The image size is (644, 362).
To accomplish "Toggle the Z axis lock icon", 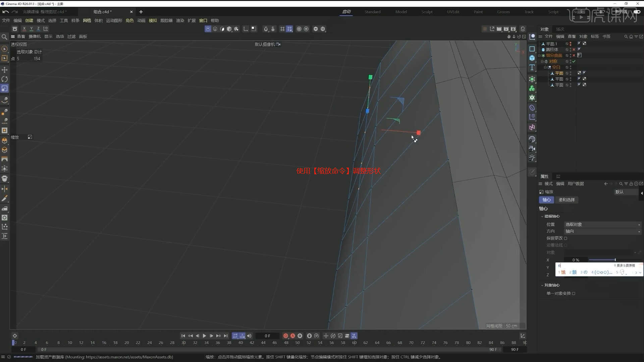I will click(x=38, y=29).
